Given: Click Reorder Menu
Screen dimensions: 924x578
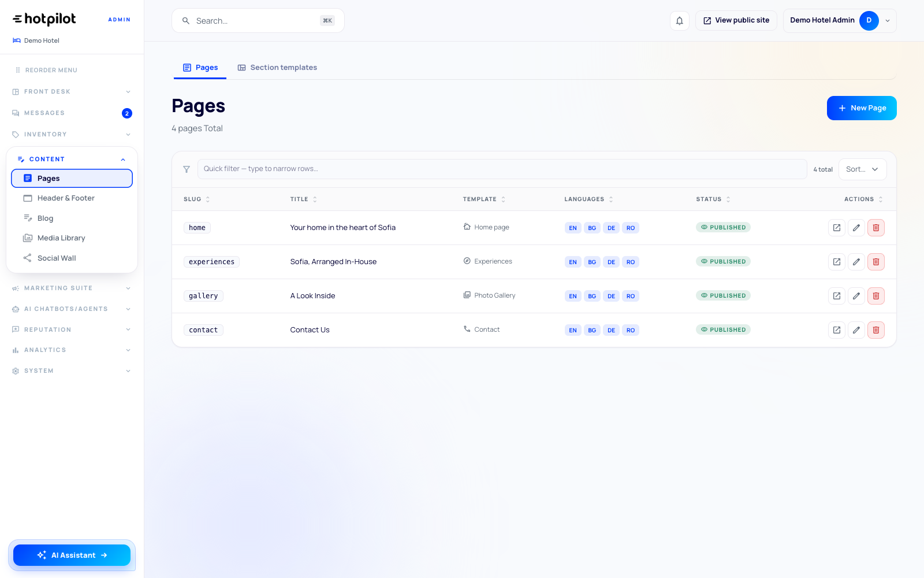Looking at the screenshot, I should pos(46,71).
